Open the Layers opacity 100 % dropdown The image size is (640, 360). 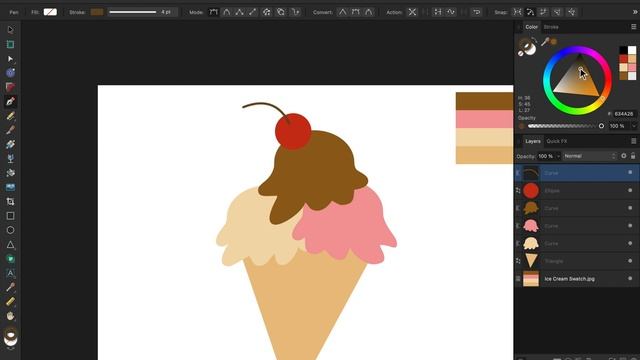[558, 156]
